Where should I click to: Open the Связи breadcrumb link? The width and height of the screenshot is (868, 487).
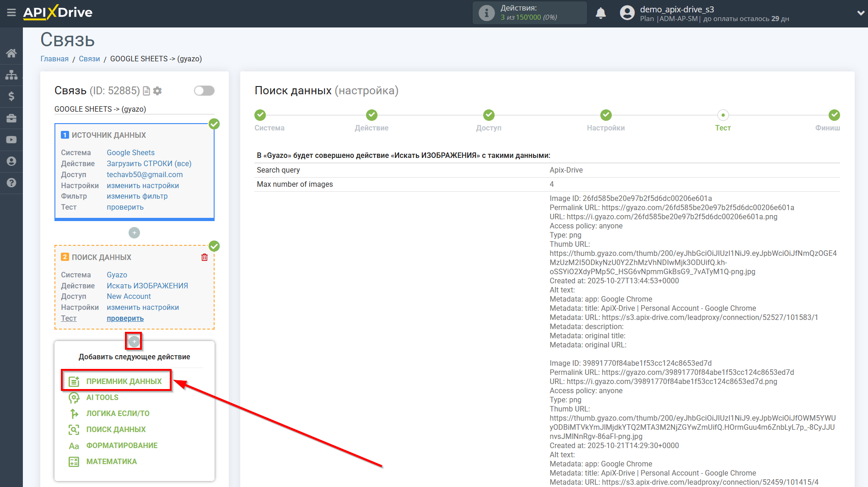89,59
